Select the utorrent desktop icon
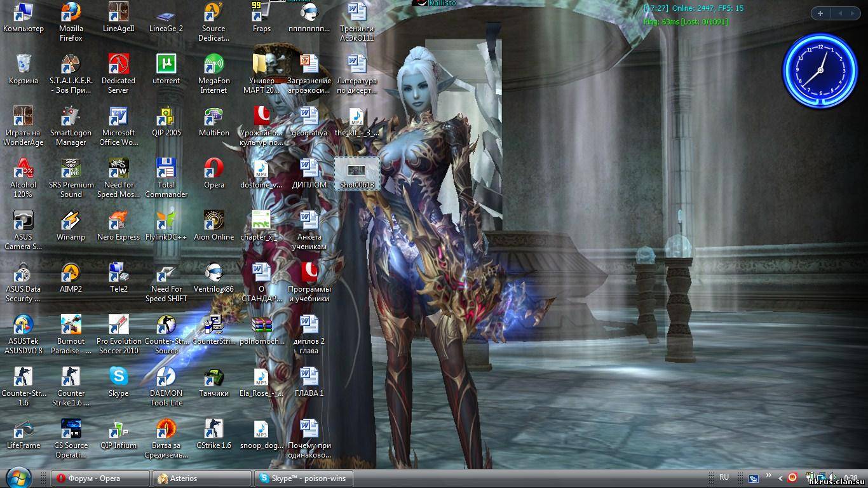 pyautogui.click(x=166, y=65)
